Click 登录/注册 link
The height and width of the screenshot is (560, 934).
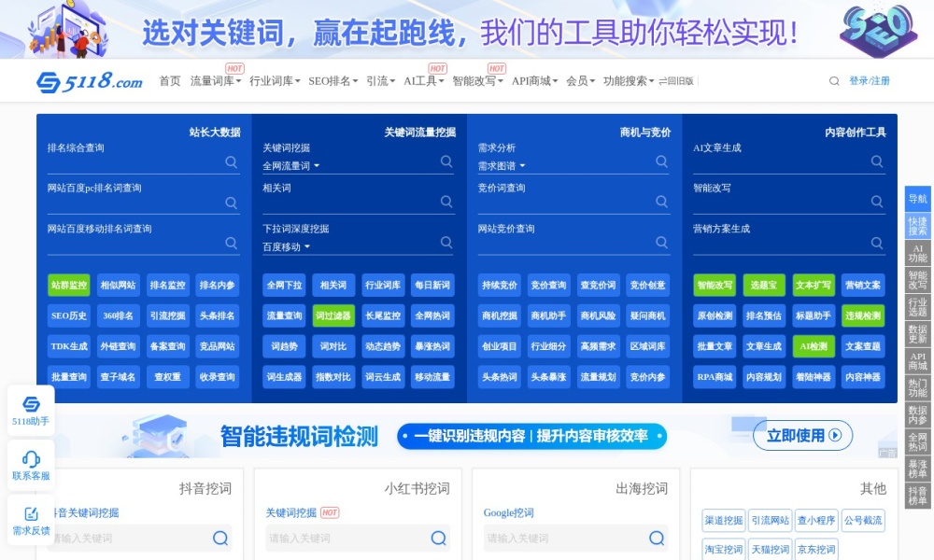869,81
